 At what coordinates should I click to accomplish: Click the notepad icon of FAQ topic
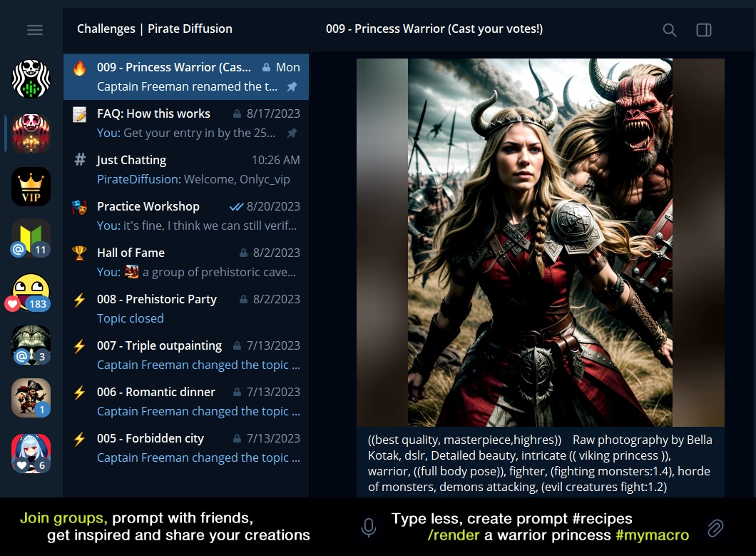pyautogui.click(x=80, y=114)
